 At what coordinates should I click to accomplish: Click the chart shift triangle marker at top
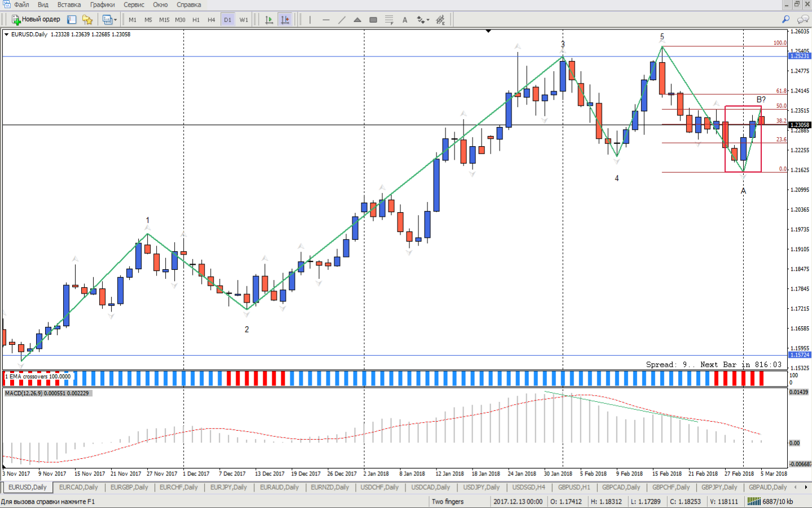click(x=488, y=31)
